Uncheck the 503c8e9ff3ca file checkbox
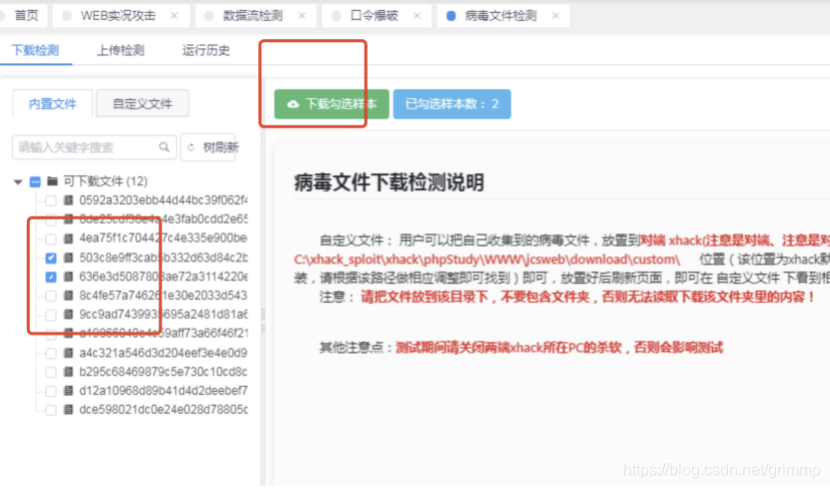830x488 pixels. (51, 258)
